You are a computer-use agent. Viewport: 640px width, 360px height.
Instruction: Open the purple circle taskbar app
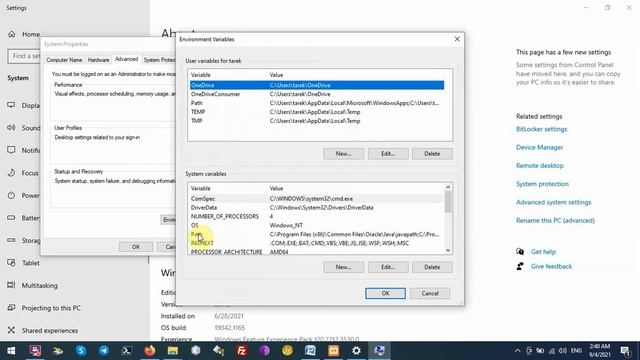tap(264, 351)
